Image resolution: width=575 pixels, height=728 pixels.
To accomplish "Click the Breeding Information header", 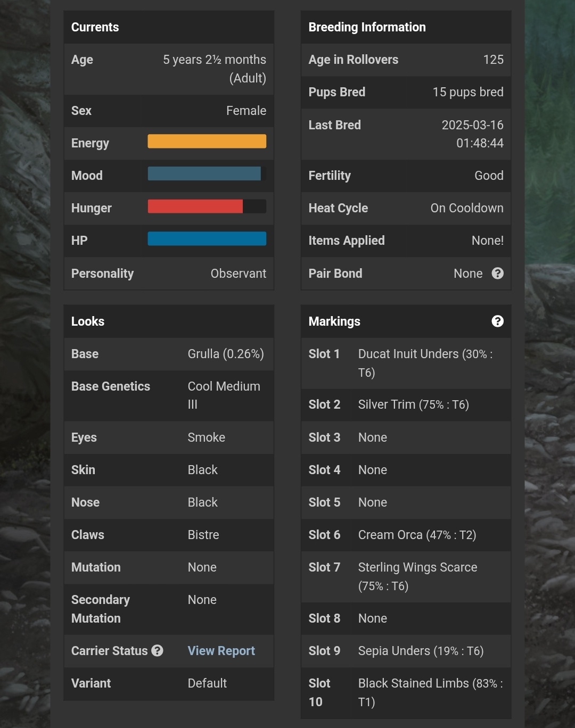I will pos(367,27).
